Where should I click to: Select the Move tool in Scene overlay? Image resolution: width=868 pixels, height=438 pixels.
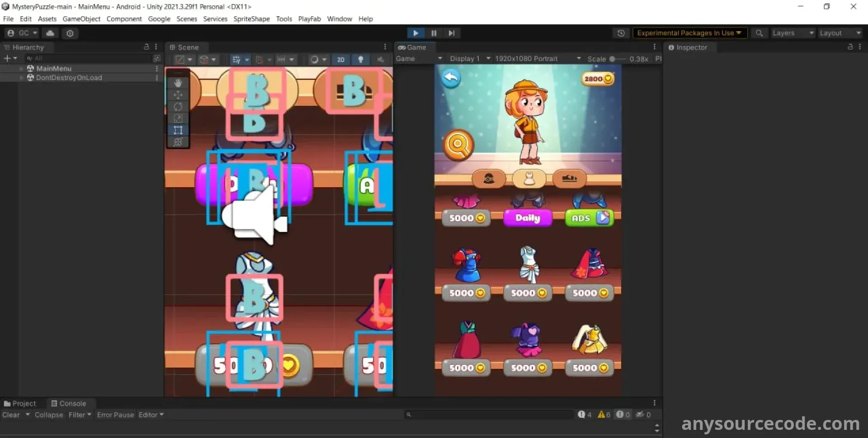click(x=178, y=94)
